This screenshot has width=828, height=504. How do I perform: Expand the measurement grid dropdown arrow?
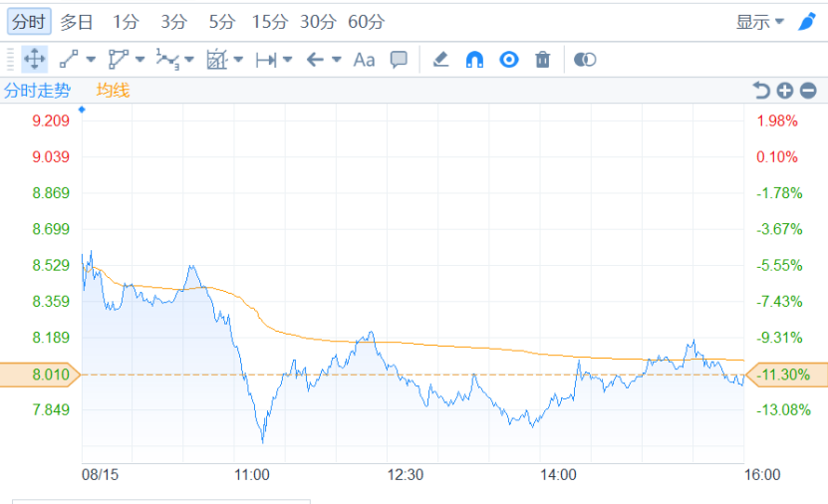tap(238, 59)
